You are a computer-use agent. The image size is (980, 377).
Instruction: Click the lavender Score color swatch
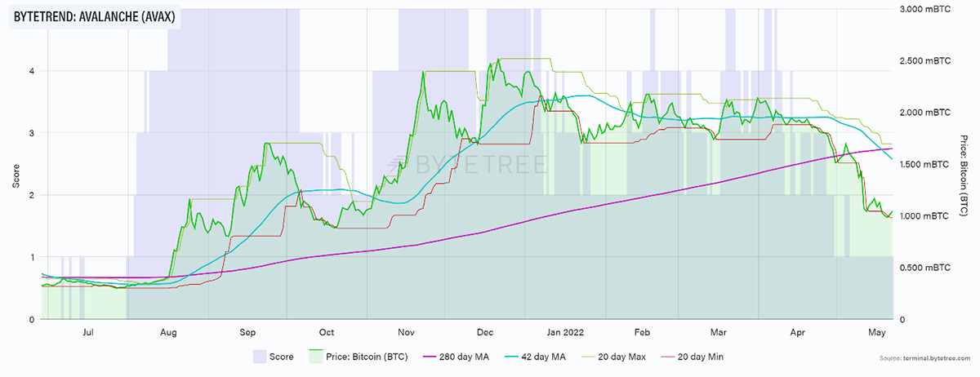coord(260,357)
